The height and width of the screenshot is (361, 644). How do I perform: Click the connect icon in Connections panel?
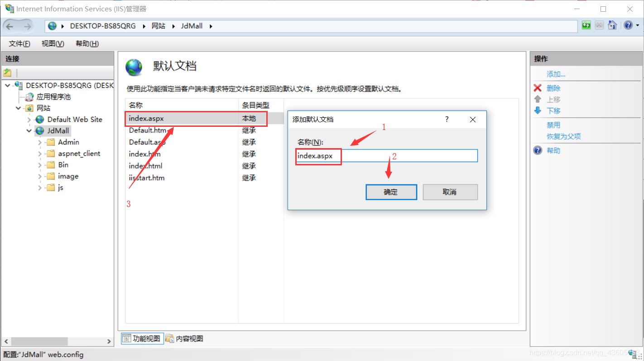tap(7, 72)
